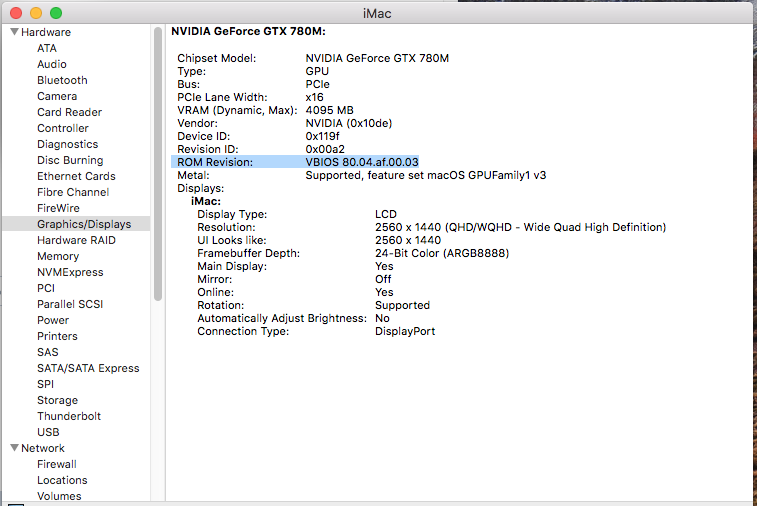
Task: Click the NVIDIA GeForce GTX 780M heading
Action: pyautogui.click(x=248, y=31)
